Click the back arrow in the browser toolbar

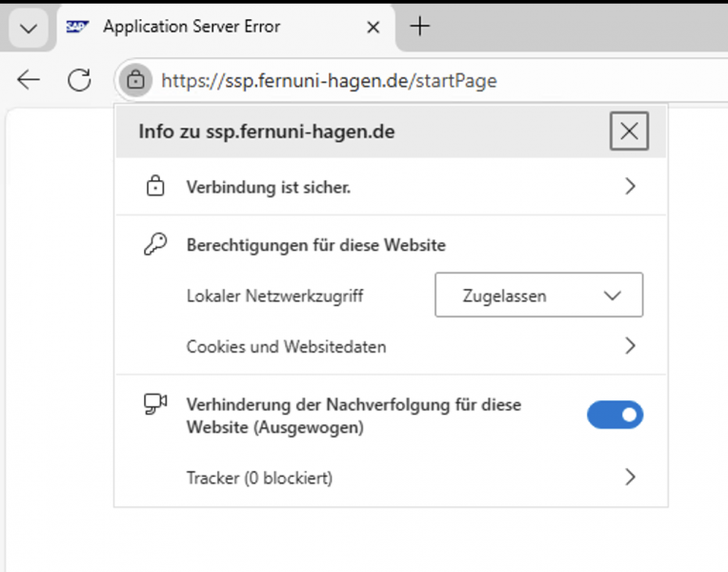click(x=29, y=80)
